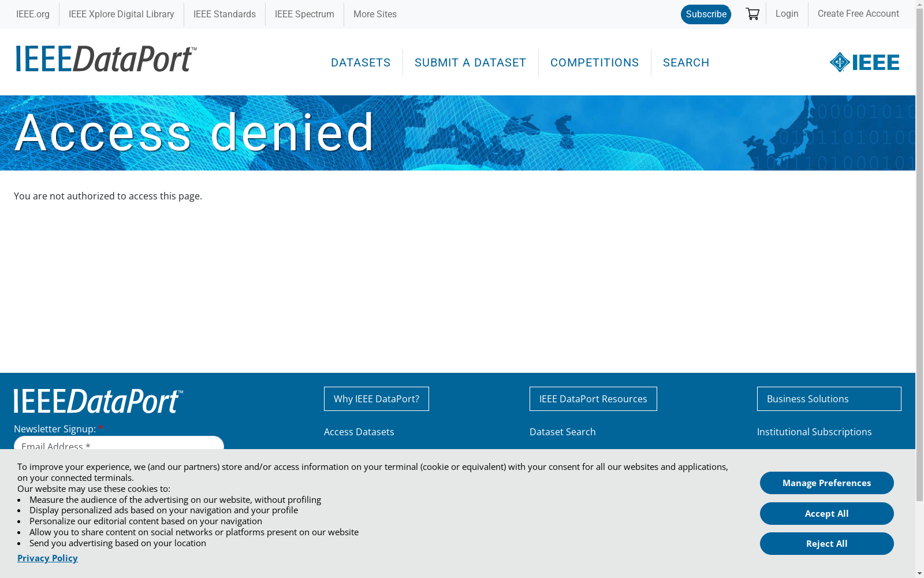The image size is (924, 578).
Task: Go to IEEE Xplore Digital Library
Action: pos(121,14)
